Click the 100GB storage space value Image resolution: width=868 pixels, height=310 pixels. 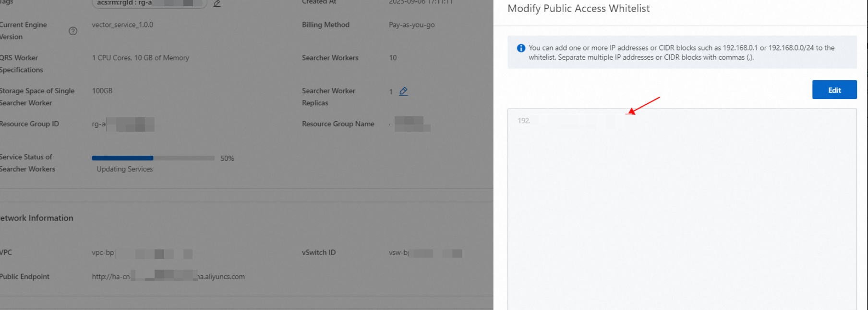(x=102, y=91)
